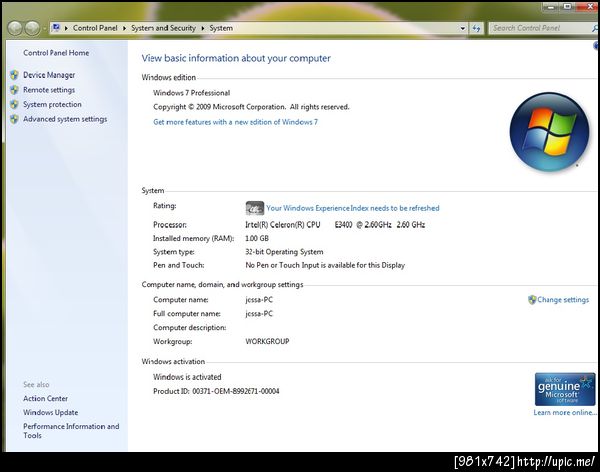
Task: Click shield icon beside Advanced system settings
Action: [x=14, y=119]
